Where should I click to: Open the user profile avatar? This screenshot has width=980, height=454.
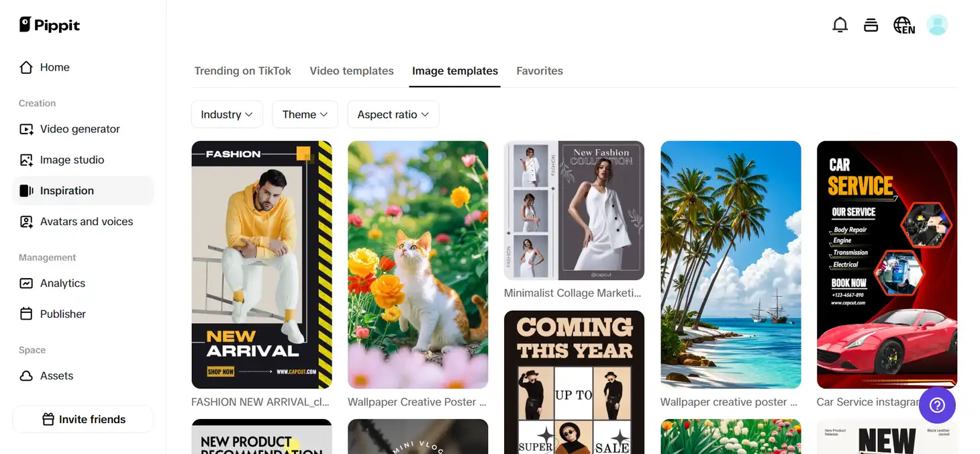point(937,26)
